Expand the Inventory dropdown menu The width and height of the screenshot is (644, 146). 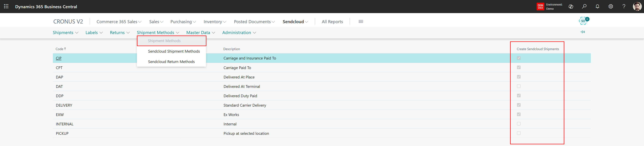(215, 22)
